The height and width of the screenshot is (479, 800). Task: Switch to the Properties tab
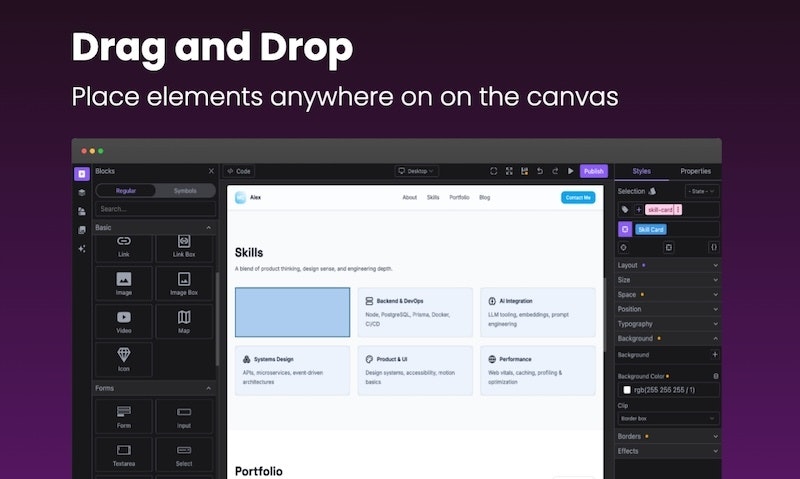tap(695, 171)
